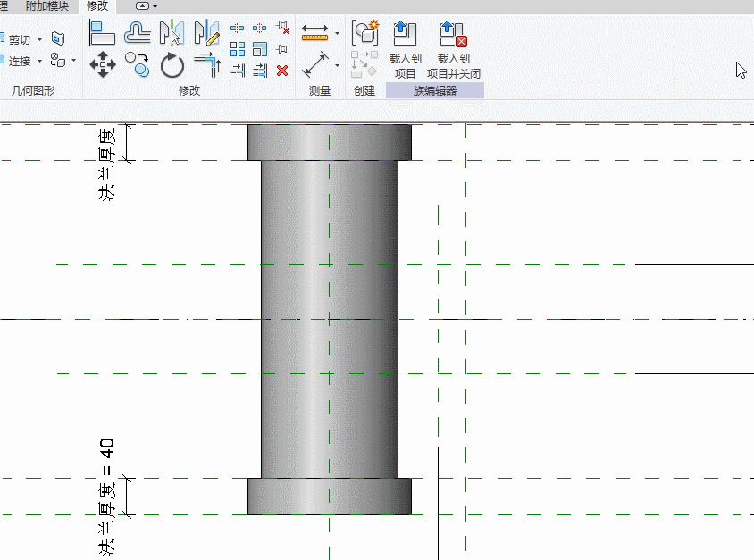
Task: Open the 修改 ribbon tab
Action: click(x=96, y=6)
